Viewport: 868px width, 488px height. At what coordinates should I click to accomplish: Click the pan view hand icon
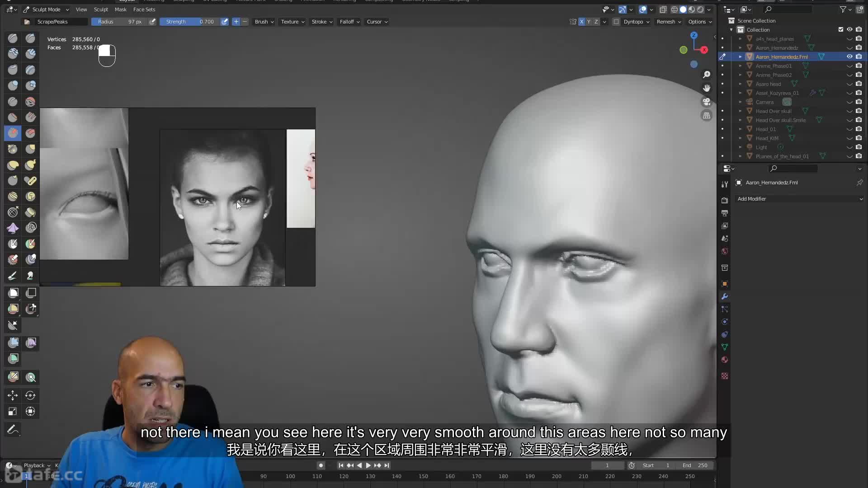point(707,88)
